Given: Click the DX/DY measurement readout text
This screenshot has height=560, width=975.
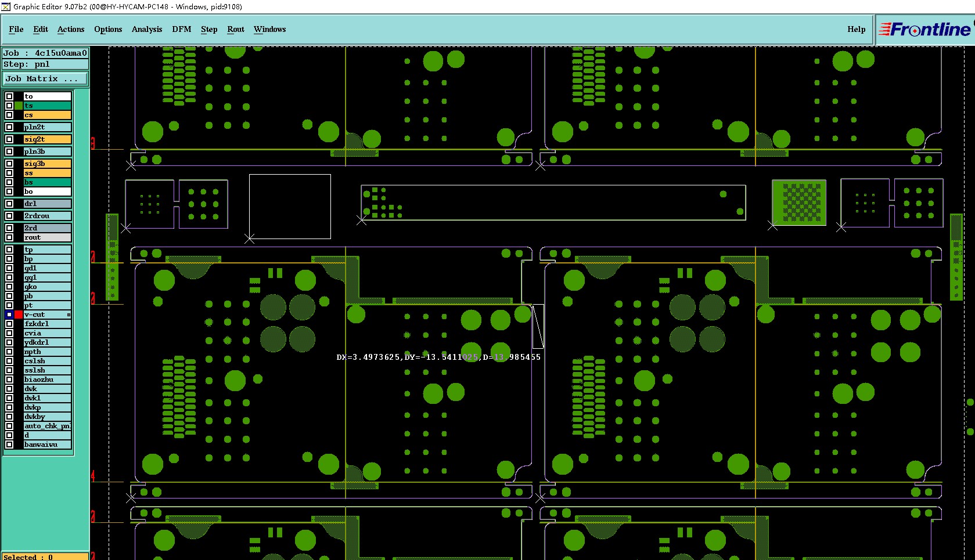Looking at the screenshot, I should 438,357.
